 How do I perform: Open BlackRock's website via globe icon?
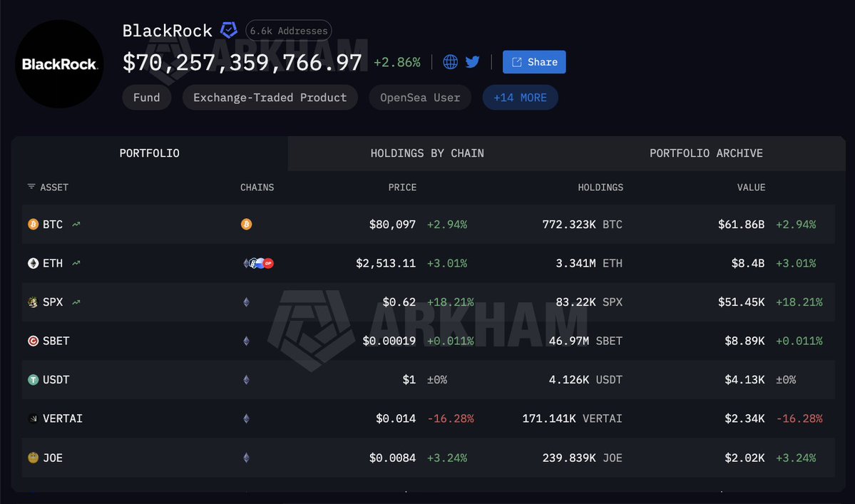tap(450, 62)
